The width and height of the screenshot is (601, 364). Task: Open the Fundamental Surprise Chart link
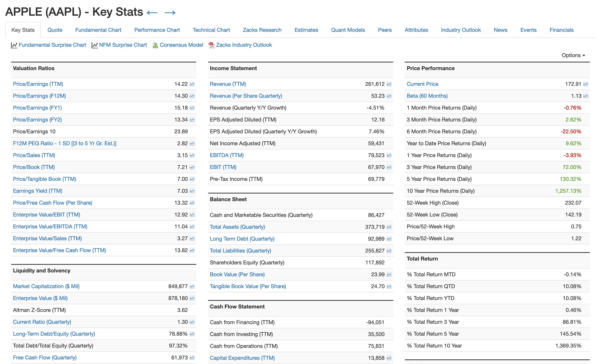(52, 45)
